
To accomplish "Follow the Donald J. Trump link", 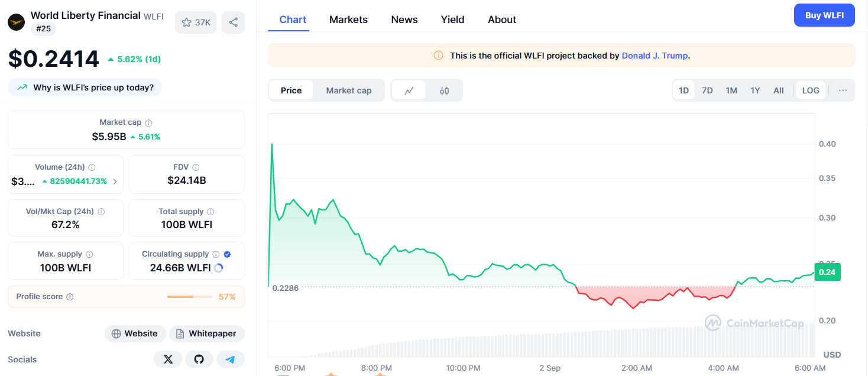I will tap(655, 56).
